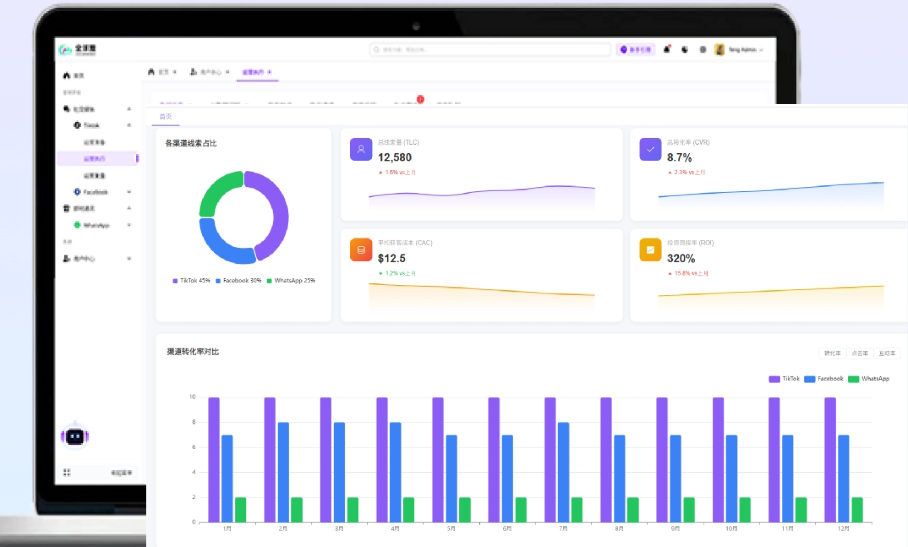Click the yellow ROI card icon
The width and height of the screenshot is (908, 547).
pos(650,250)
